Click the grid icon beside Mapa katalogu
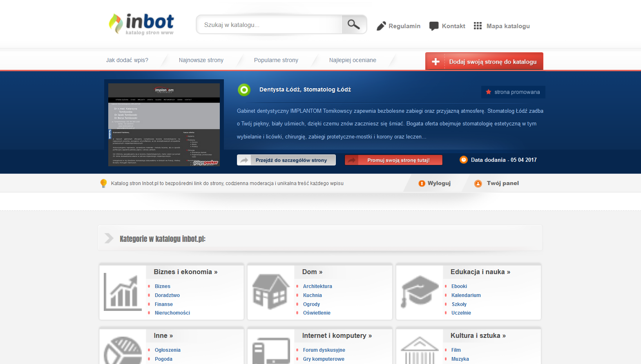Viewport: 641px width, 364px height. tap(478, 26)
